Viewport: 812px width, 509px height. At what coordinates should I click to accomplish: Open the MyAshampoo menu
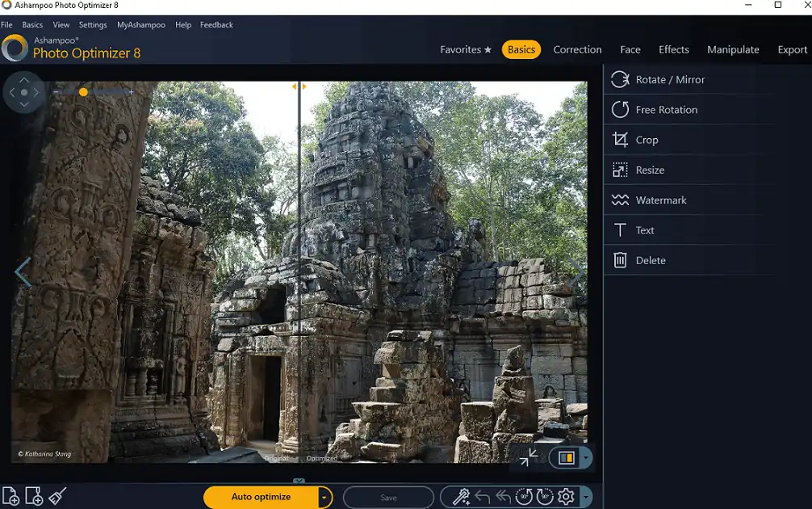coord(140,25)
